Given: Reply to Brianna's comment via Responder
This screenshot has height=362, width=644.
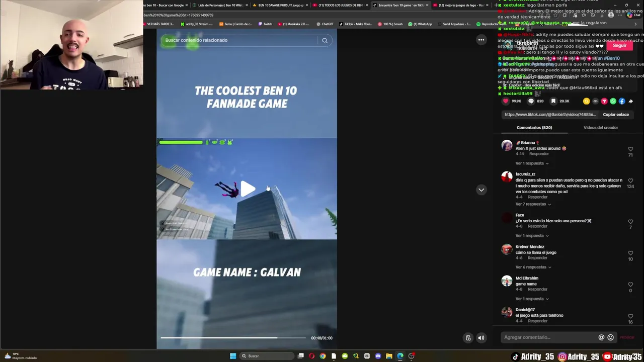Looking at the screenshot, I should coord(539,154).
